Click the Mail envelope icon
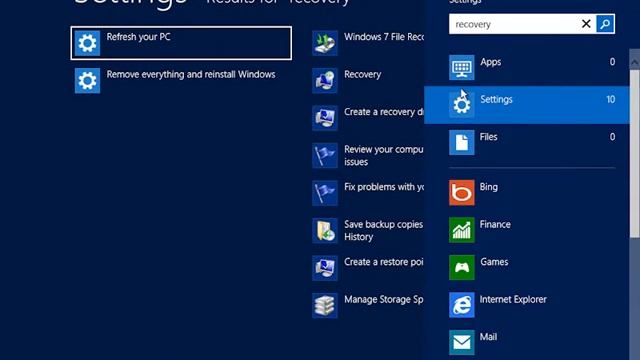This screenshot has width=640, height=360. point(462,342)
